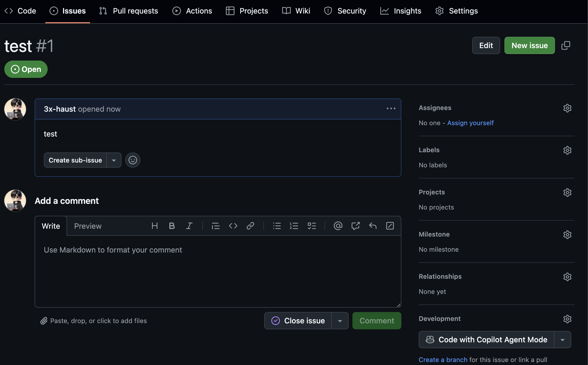
Task: Copy issue link icon beside New issue
Action: point(566,45)
